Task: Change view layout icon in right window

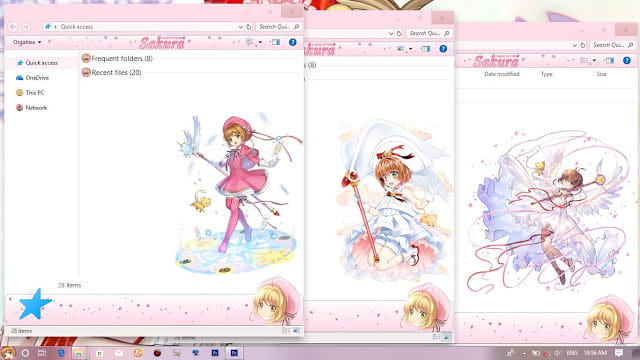Action: tap(584, 60)
